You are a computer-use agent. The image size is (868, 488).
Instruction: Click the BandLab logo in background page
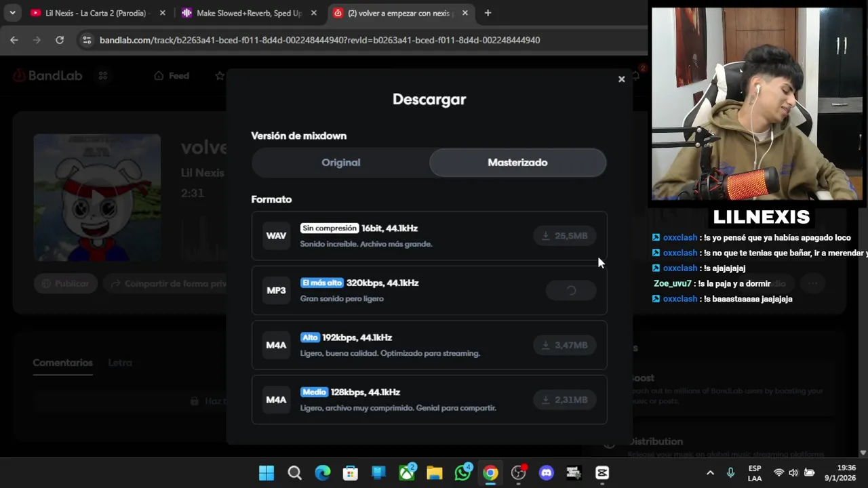(x=47, y=75)
